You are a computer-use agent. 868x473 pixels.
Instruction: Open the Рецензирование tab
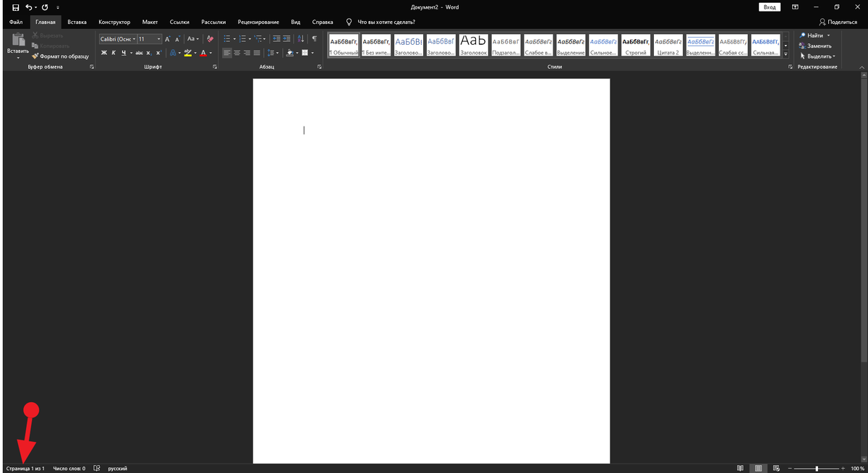tap(258, 22)
